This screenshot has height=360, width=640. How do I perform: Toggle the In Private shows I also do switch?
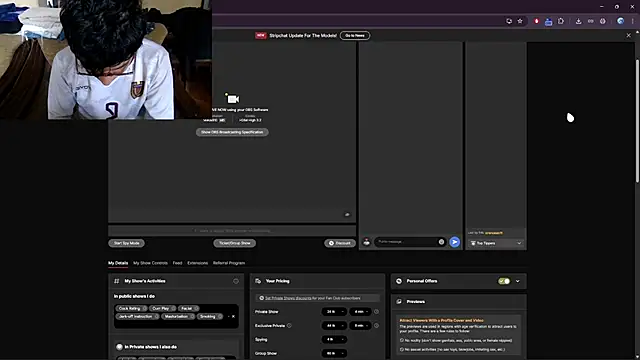[119, 347]
